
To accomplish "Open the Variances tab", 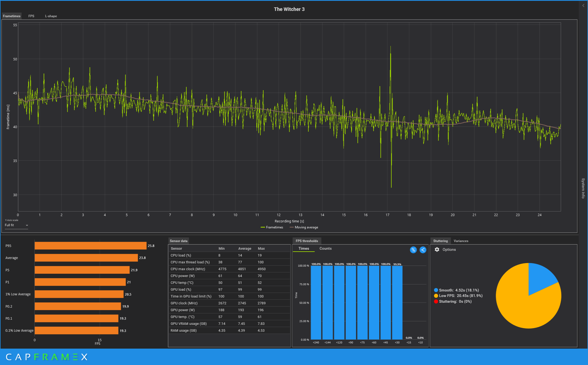I will click(x=461, y=241).
